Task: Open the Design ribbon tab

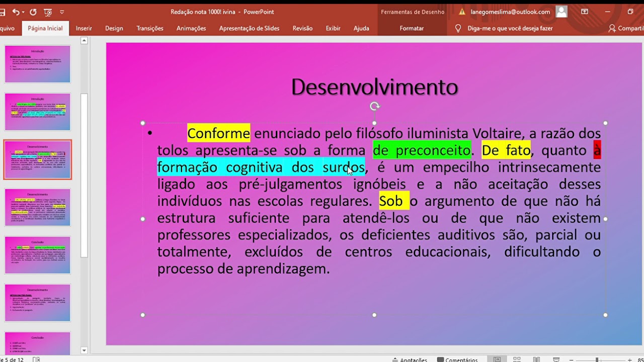Action: [x=114, y=29]
